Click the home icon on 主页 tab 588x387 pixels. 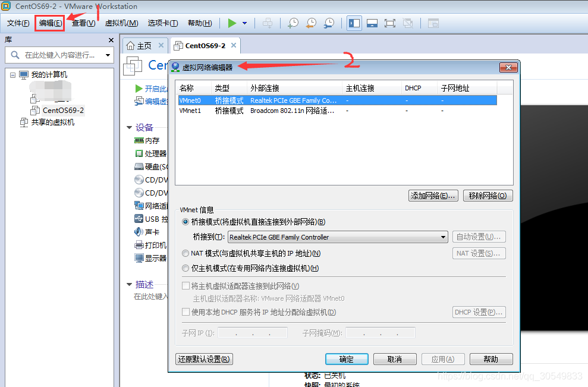130,46
